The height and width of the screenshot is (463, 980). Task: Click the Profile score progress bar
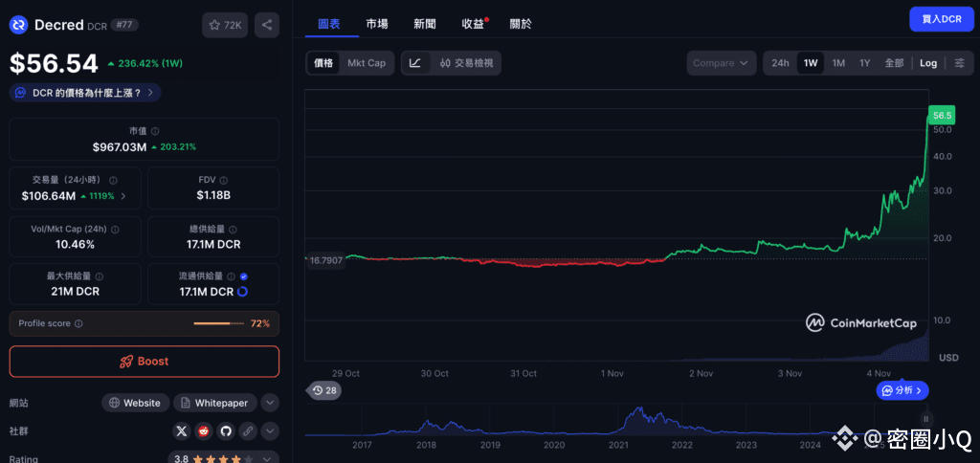click(x=218, y=324)
